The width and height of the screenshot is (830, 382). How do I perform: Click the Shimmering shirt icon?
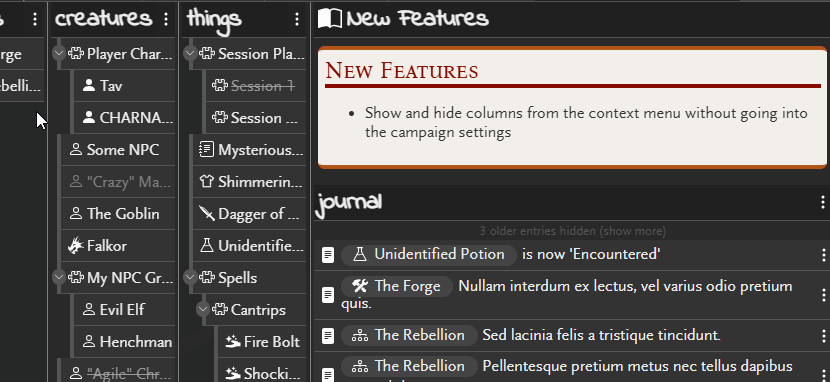(x=206, y=182)
